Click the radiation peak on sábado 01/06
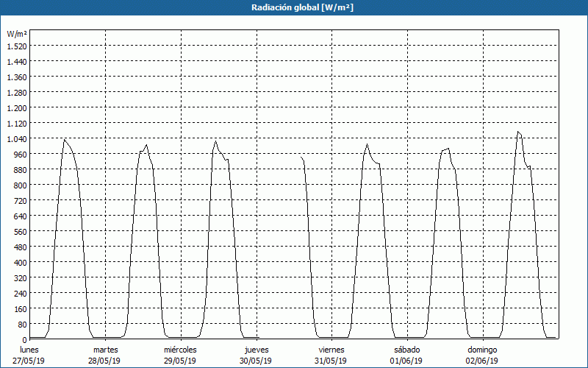588x368 pixels. click(x=448, y=149)
